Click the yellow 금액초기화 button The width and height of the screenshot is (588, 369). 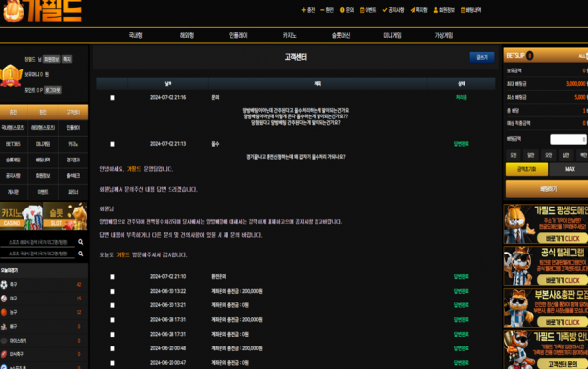[526, 169]
